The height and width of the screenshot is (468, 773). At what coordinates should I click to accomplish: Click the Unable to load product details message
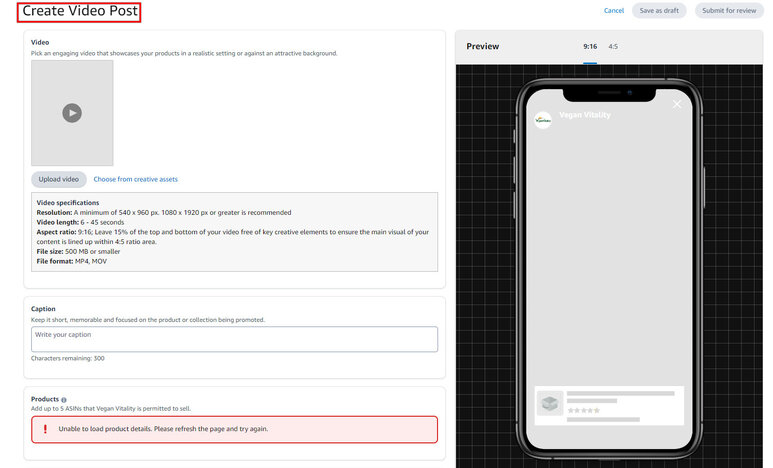tap(163, 429)
